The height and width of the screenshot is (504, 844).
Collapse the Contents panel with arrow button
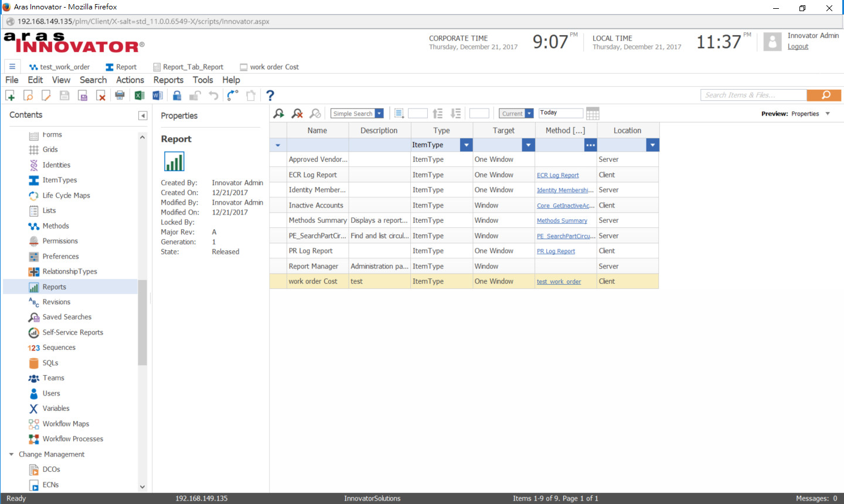[142, 115]
